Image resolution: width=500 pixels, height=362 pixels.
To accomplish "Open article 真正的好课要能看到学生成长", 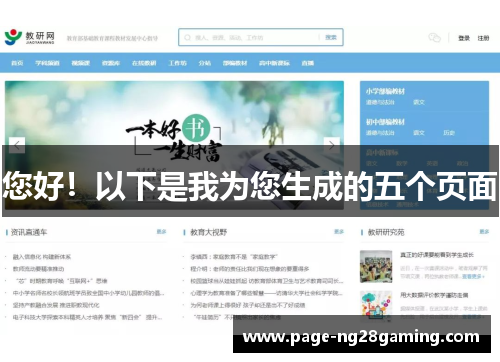I will [x=437, y=255].
